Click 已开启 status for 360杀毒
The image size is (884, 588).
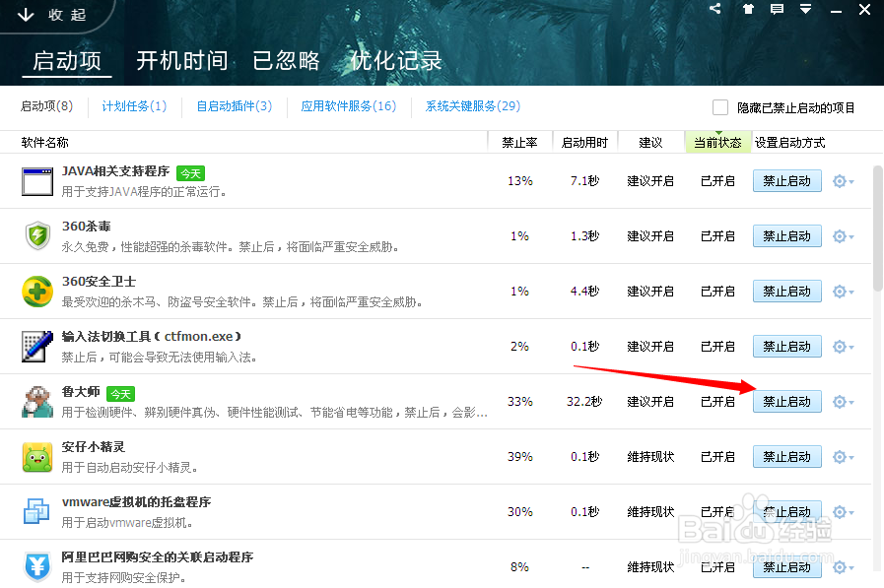(x=717, y=236)
